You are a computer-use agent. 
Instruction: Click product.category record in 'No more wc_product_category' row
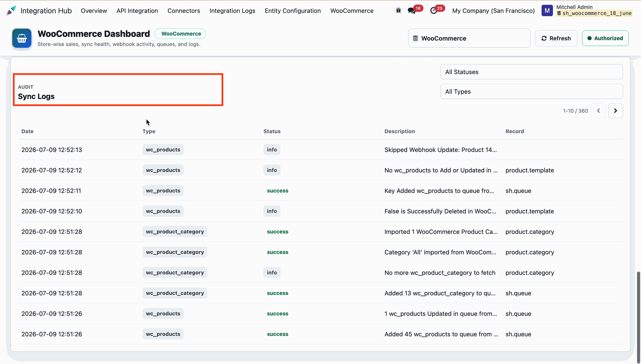[529, 273]
